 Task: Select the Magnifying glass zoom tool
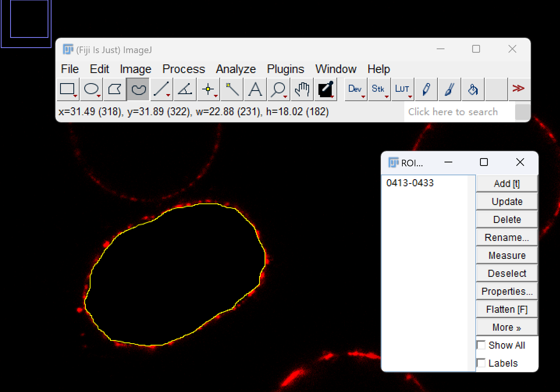(x=279, y=89)
